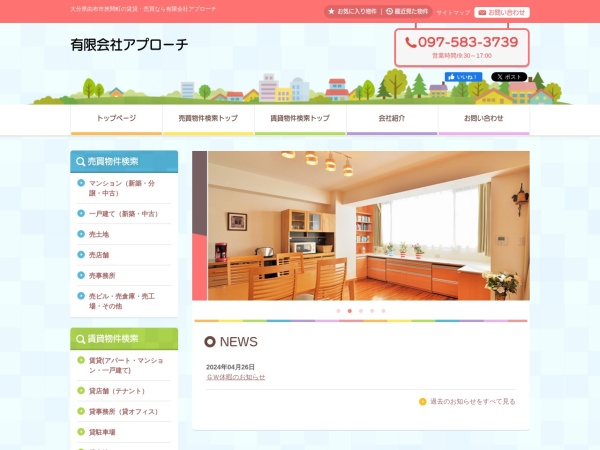The width and height of the screenshot is (600, 450).
Task: Select 一戸建て（新築・中古）
Action: pos(123,214)
